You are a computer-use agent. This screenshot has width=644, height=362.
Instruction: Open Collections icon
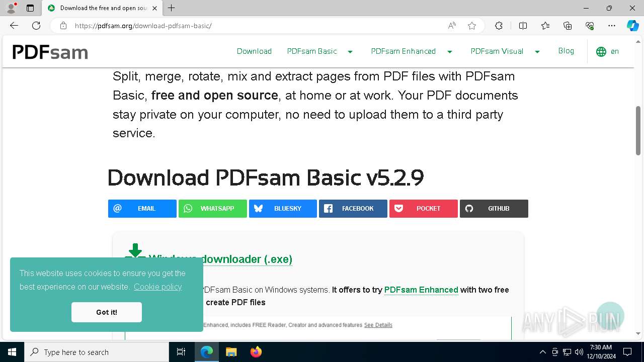pyautogui.click(x=568, y=26)
